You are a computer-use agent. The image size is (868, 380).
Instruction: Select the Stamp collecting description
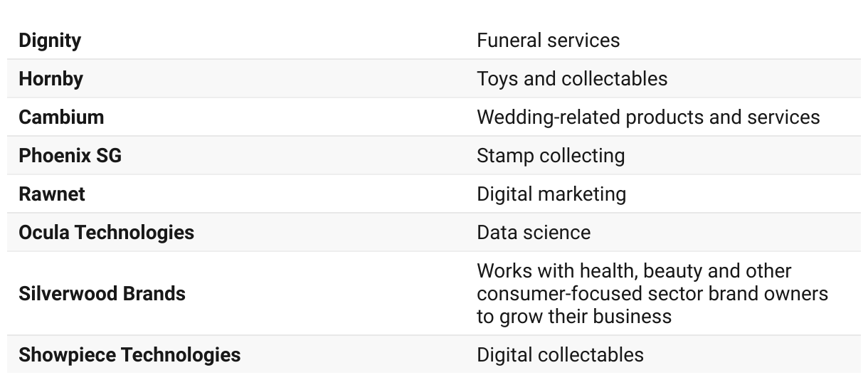click(551, 155)
